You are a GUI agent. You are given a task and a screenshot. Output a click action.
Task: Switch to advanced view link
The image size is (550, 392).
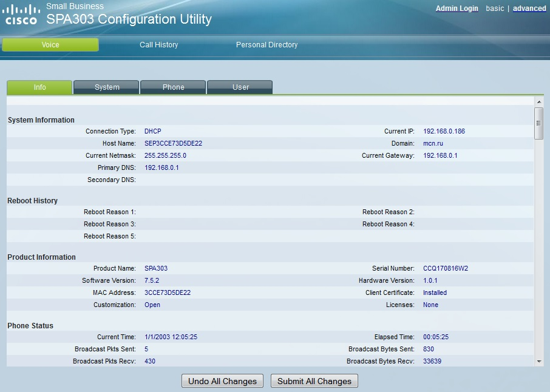pos(529,8)
